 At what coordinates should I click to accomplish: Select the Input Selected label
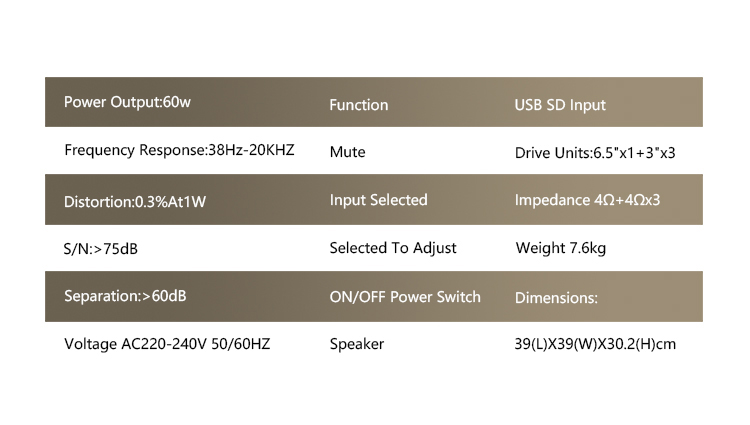378,200
